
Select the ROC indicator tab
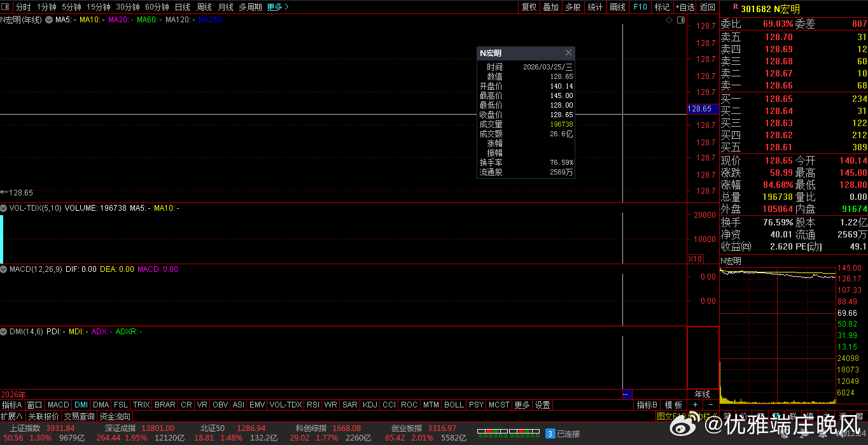point(409,405)
